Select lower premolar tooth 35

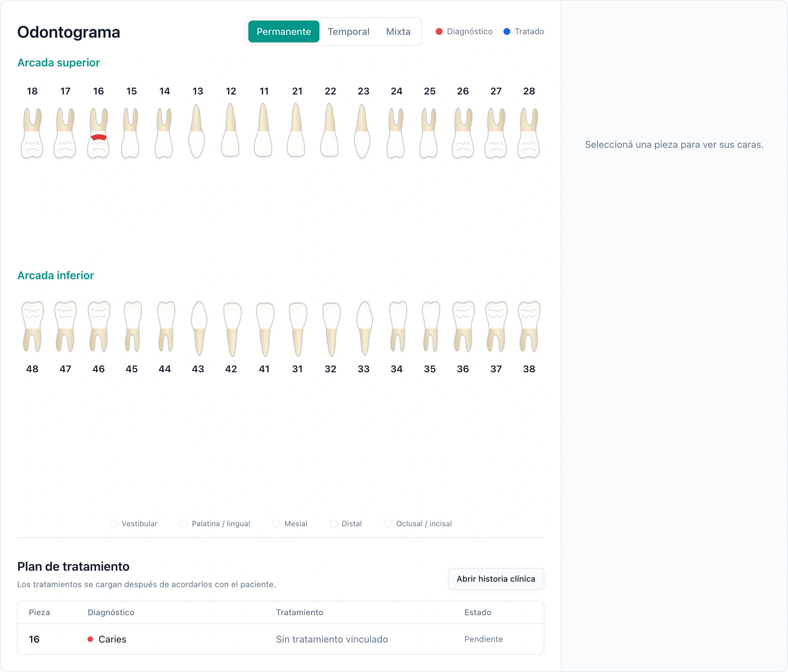(x=431, y=326)
